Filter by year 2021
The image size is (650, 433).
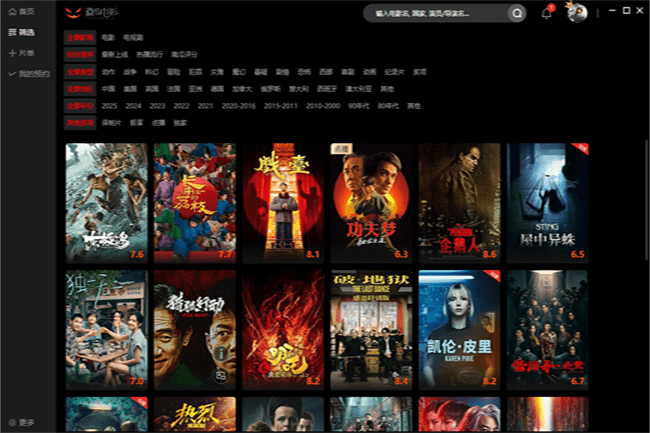pyautogui.click(x=205, y=106)
